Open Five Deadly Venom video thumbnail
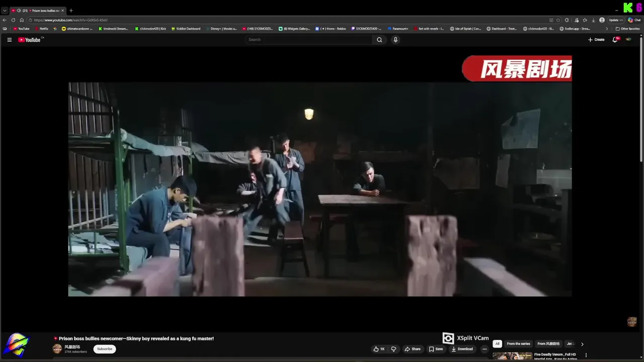Screen dimensions: 644x362 point(512,356)
